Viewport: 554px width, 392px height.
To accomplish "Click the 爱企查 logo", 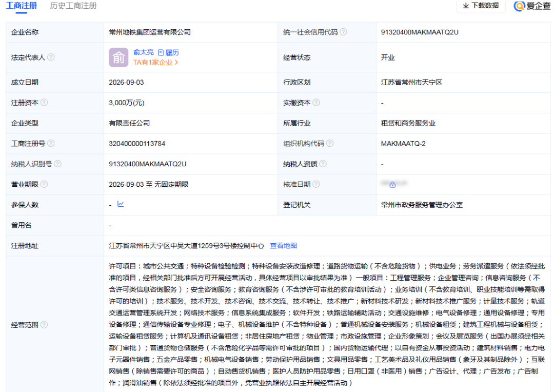I will (x=532, y=6).
